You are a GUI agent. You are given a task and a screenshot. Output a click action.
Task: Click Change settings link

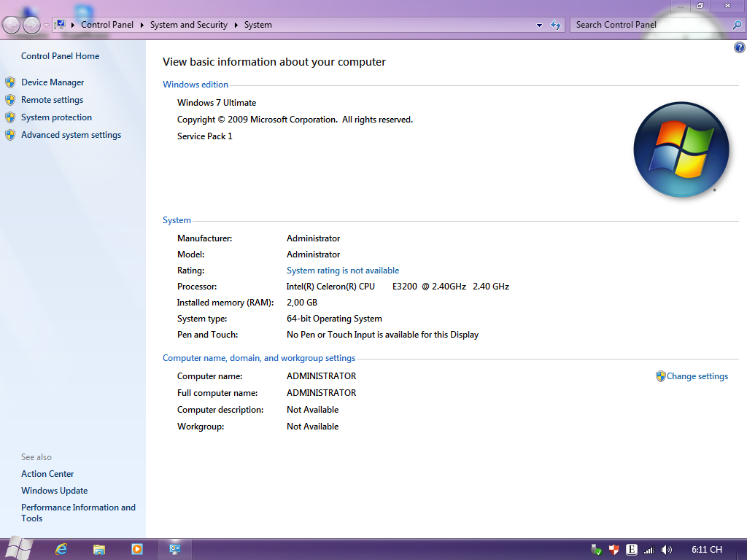[x=697, y=376]
